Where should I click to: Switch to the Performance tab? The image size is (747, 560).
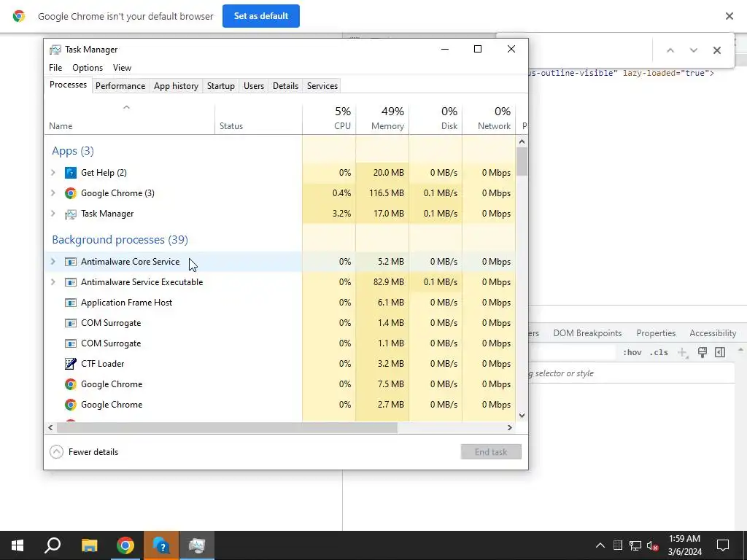pyautogui.click(x=120, y=86)
